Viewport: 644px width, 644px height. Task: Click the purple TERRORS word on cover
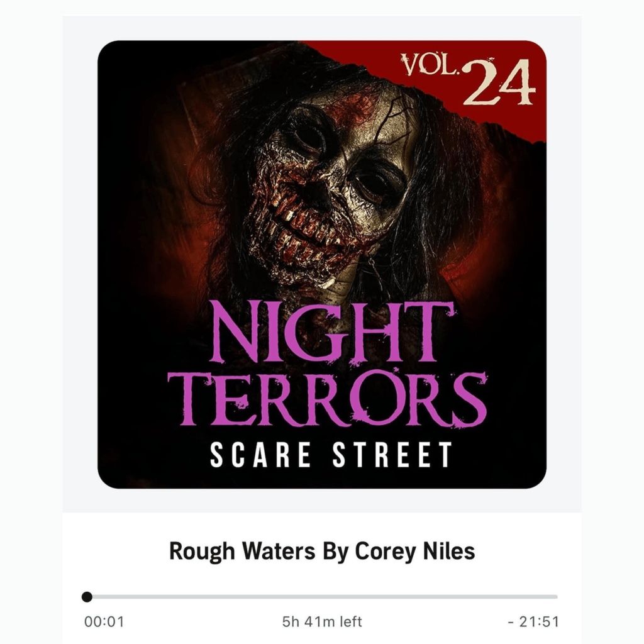click(327, 398)
